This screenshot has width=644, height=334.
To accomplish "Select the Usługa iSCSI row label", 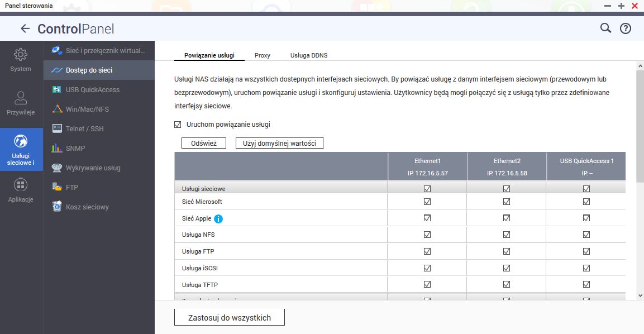I will [199, 268].
